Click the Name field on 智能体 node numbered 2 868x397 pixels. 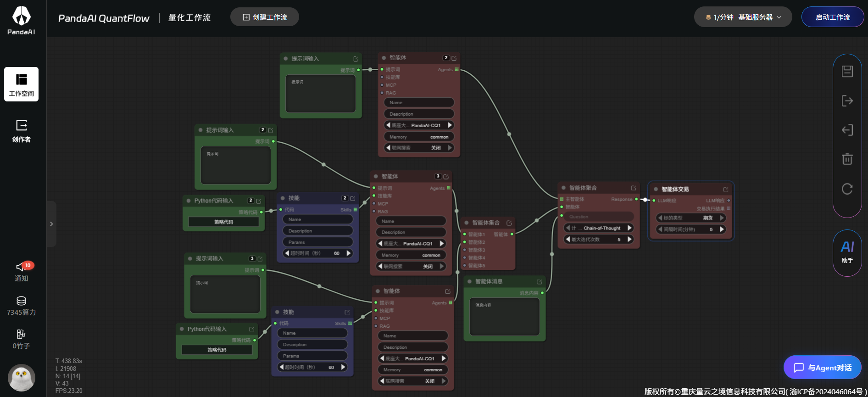[x=419, y=103]
